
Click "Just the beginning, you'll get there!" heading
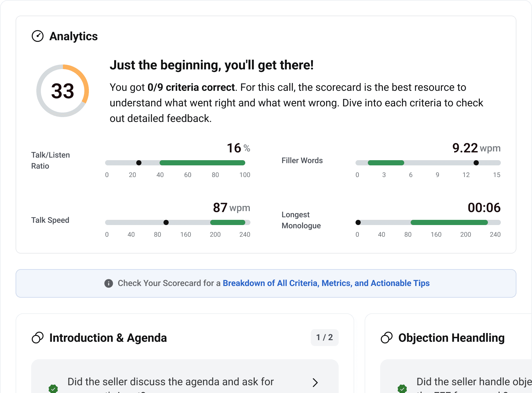[212, 65]
